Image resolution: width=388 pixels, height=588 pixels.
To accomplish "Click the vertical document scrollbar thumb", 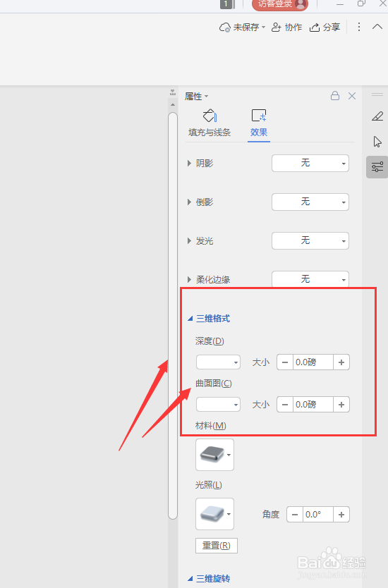I will coord(173,316).
